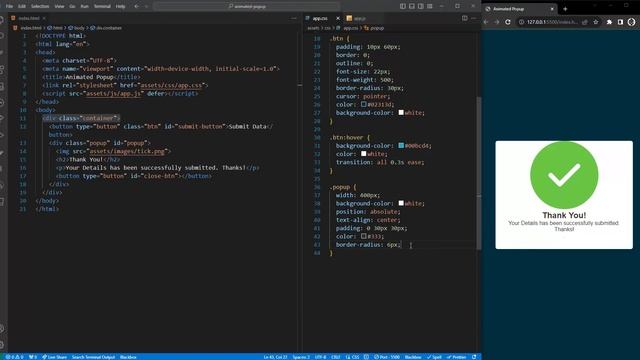Screen dimensions: 640x360
Task: Open More Actions in the right editor group
Action: (x=473, y=18)
